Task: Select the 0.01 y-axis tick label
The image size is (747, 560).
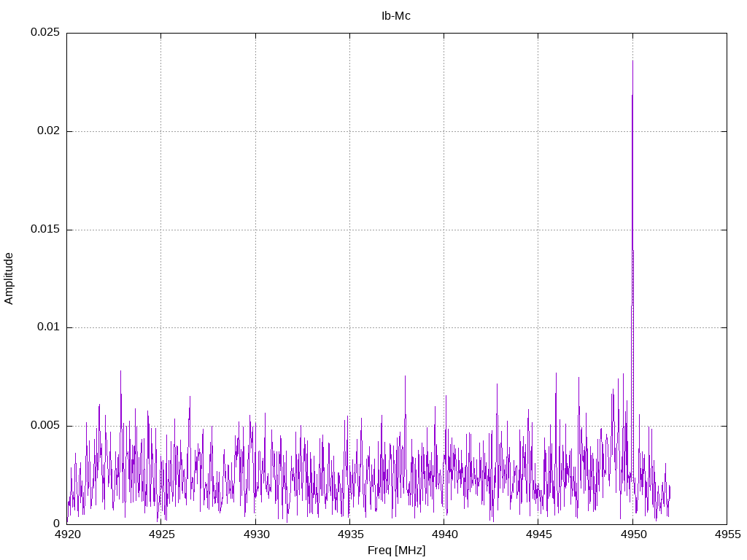Action: pyautogui.click(x=47, y=327)
